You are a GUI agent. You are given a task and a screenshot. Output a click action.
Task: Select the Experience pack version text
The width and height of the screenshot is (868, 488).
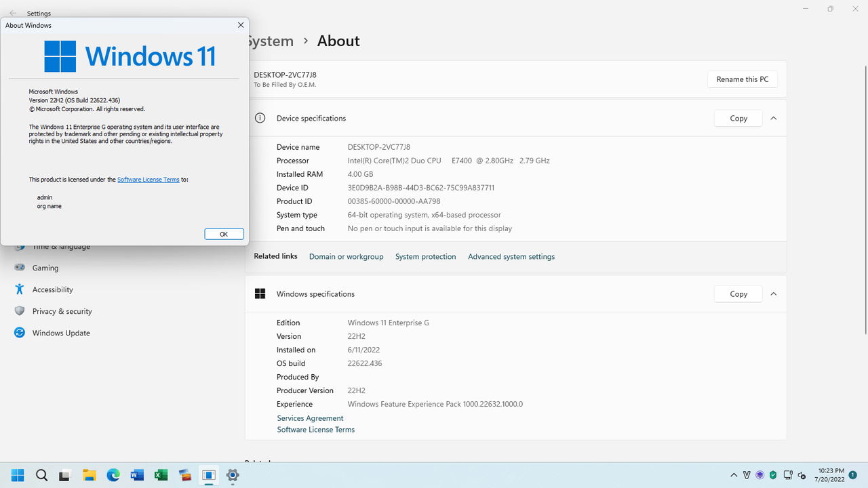435,404
